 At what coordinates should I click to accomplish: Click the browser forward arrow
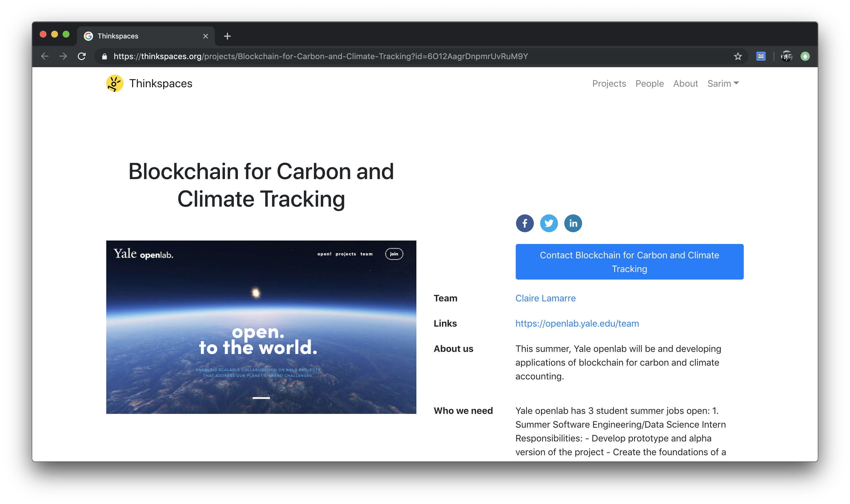63,56
